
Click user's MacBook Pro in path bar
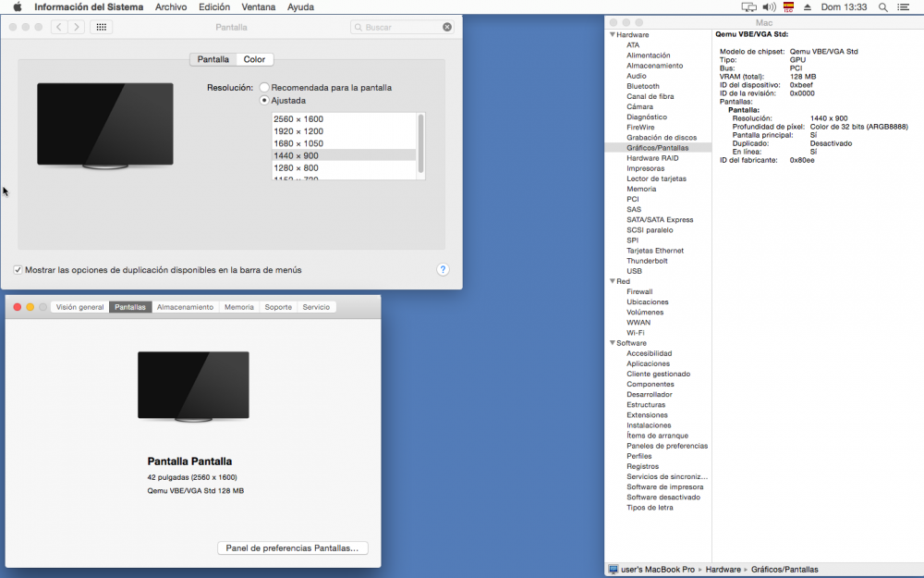pos(658,570)
